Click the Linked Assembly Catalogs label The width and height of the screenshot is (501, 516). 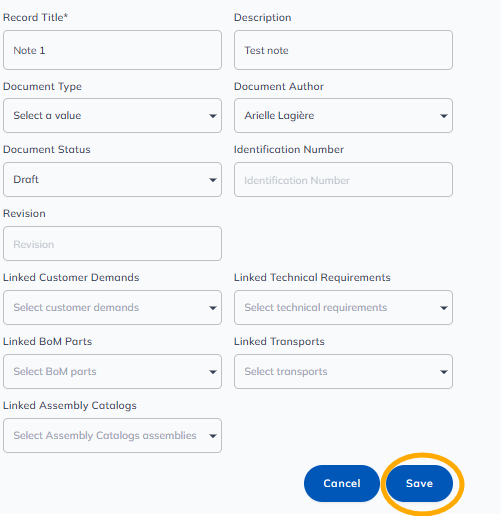(70, 405)
